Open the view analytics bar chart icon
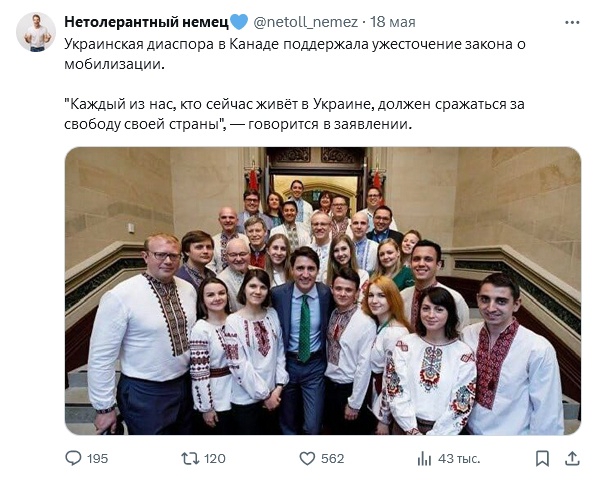Viewport: 598px width, 480px height. click(x=424, y=458)
